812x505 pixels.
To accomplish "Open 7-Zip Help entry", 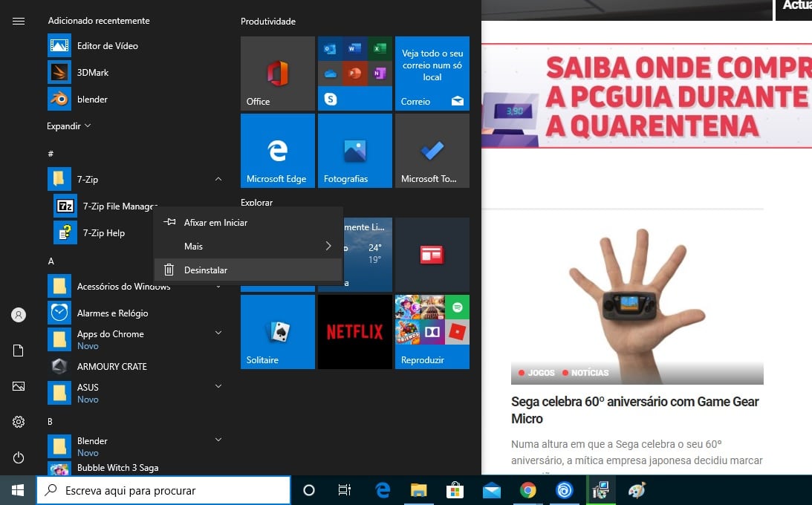I will click(103, 233).
